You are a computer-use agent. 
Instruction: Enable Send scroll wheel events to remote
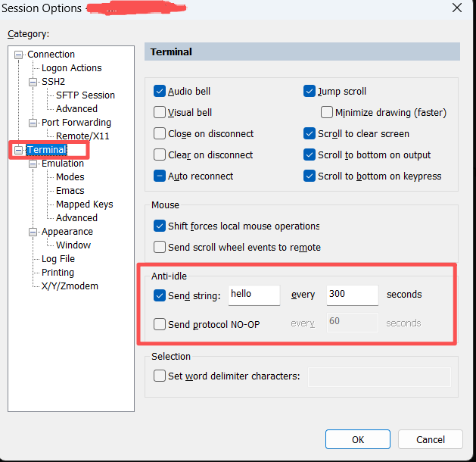[x=160, y=247]
